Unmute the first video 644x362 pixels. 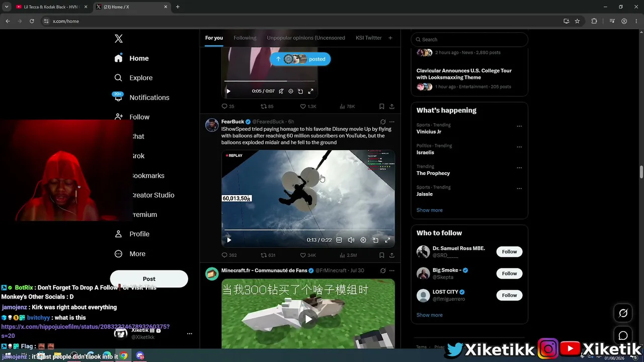tap(281, 91)
